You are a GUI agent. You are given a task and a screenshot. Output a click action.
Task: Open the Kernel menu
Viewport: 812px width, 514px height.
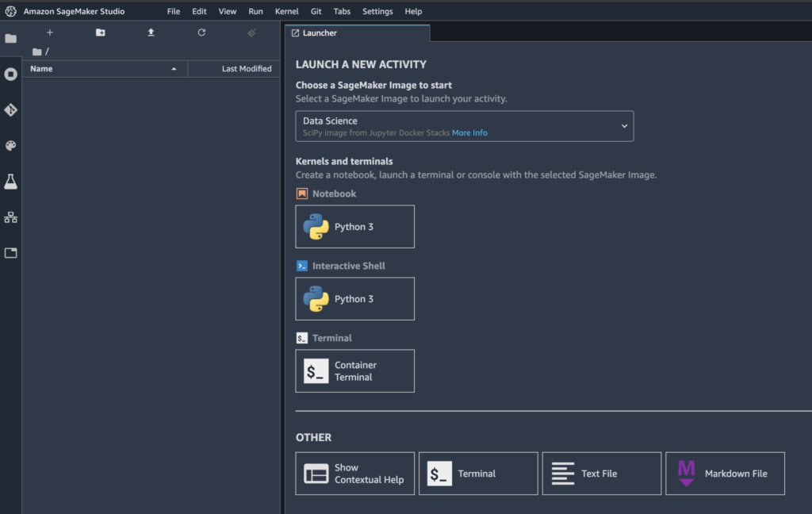[x=286, y=11]
